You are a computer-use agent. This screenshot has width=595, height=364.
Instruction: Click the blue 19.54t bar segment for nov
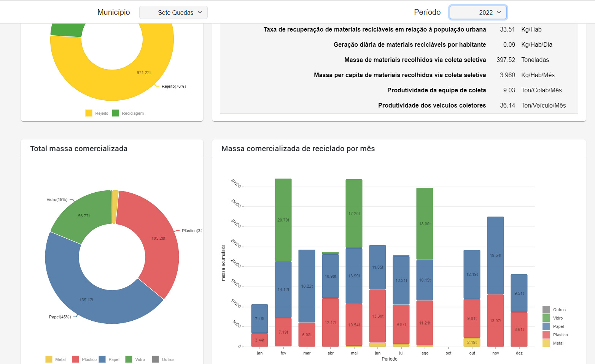pyautogui.click(x=495, y=255)
